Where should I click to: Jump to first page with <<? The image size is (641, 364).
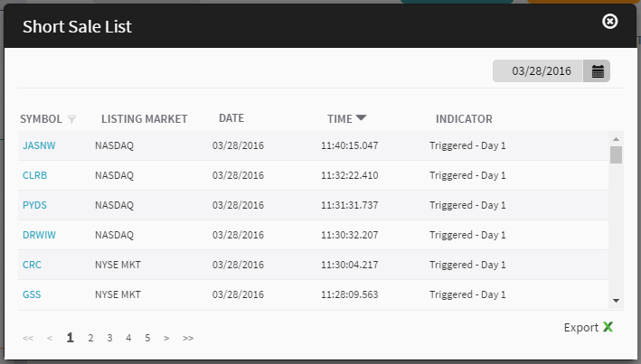tap(28, 339)
